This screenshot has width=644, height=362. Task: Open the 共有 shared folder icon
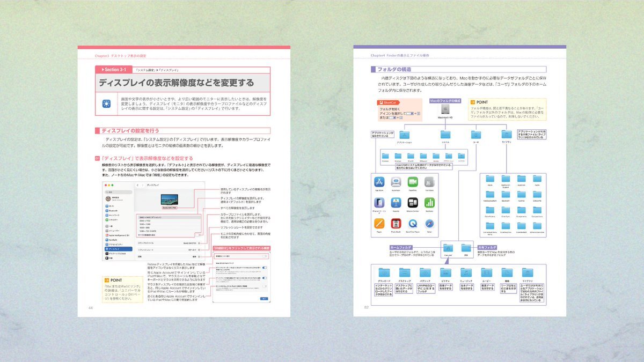pyautogui.click(x=467, y=249)
